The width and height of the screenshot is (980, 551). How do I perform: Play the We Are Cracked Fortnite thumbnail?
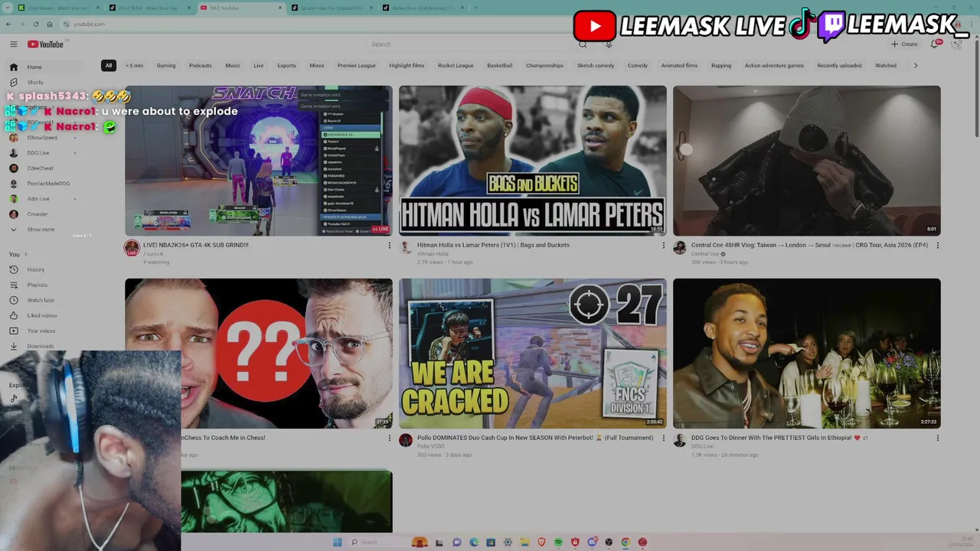point(533,353)
